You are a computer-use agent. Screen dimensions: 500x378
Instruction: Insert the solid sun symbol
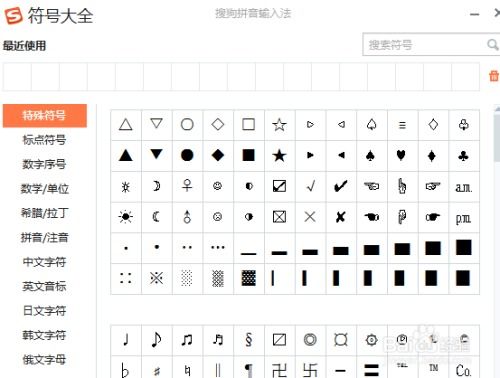click(126, 217)
